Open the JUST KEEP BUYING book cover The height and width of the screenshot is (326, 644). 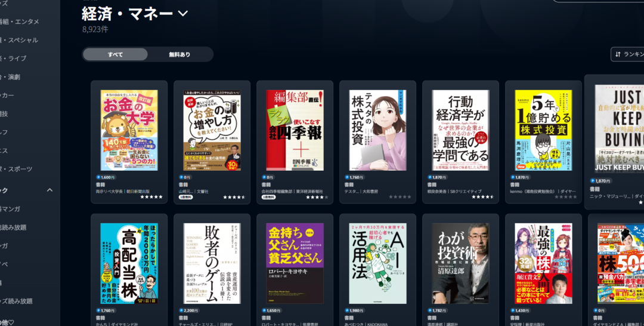point(620,129)
